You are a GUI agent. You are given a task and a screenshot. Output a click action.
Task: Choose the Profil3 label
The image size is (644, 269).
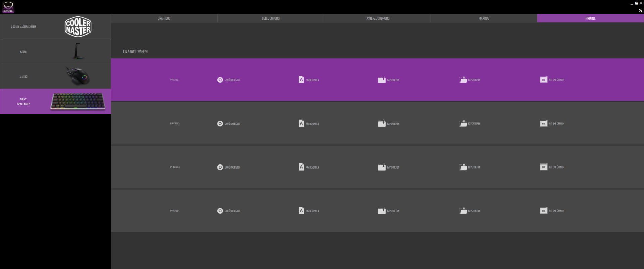click(x=175, y=167)
